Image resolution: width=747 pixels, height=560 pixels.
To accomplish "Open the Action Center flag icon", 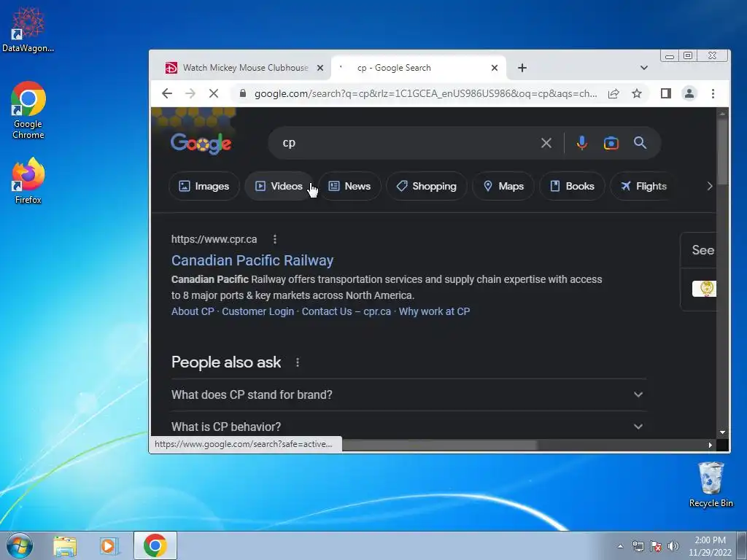I will [x=656, y=546].
